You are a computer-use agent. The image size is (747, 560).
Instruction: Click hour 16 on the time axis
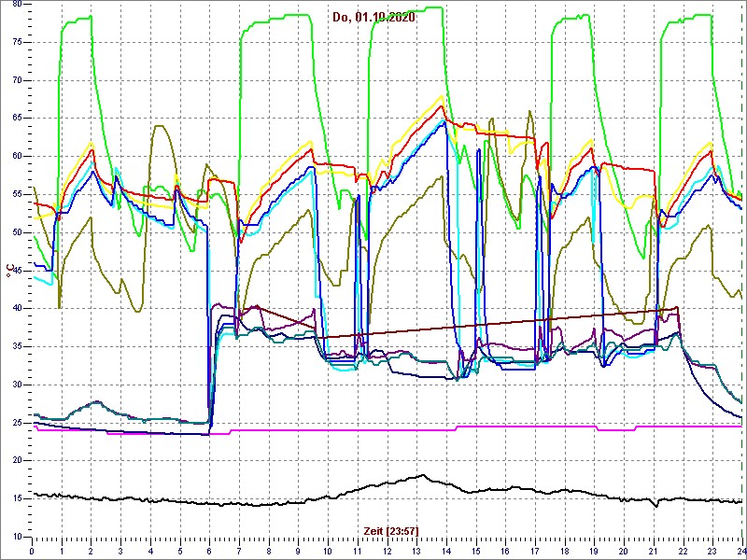505,551
